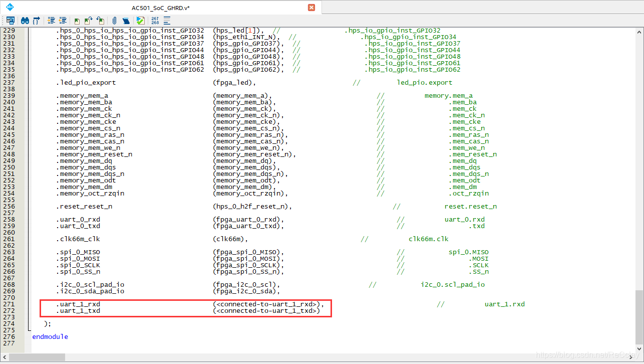Toggle a bookmark on the current line
This screenshot has width=644, height=364.
pos(77,21)
